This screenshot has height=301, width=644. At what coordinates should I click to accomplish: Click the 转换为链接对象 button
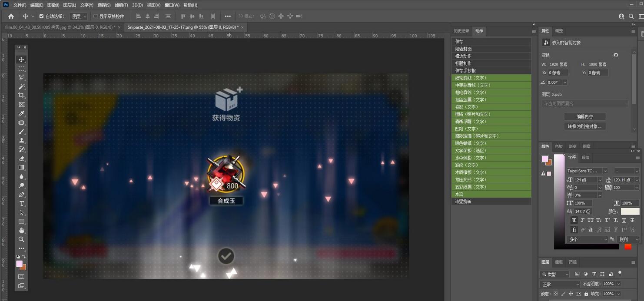pyautogui.click(x=585, y=126)
